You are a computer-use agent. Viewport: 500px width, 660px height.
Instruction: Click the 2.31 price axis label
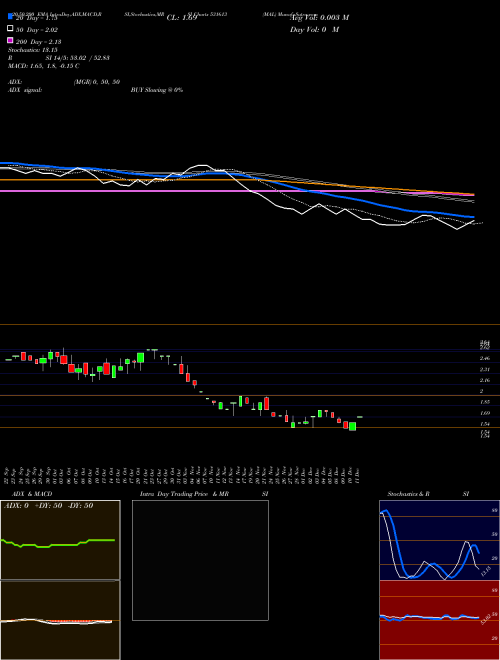pos(485,370)
